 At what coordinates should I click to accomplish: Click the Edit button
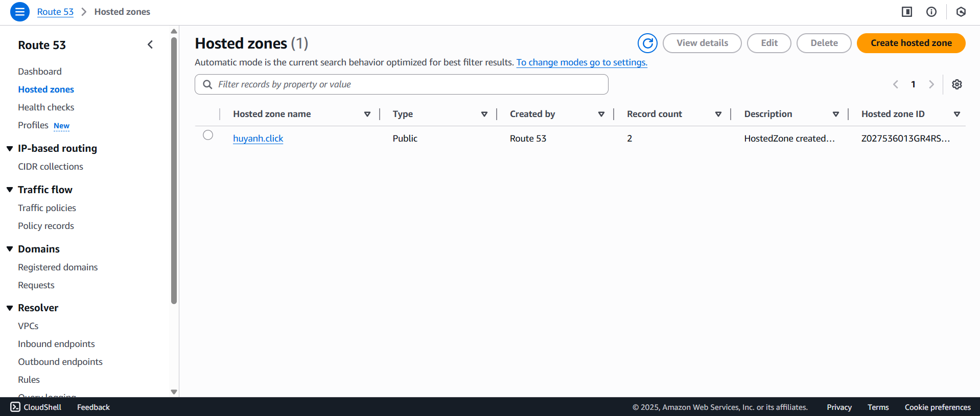click(x=769, y=43)
